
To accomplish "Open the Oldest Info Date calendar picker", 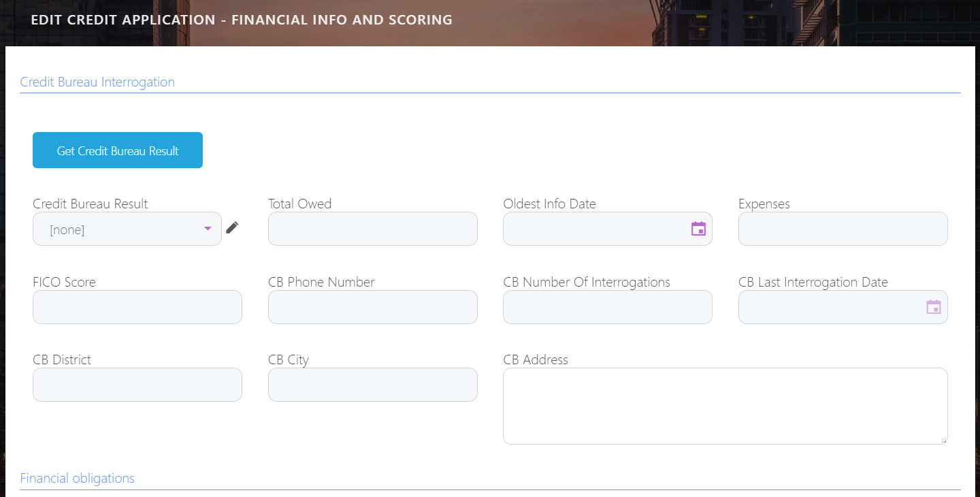I will pos(698,229).
